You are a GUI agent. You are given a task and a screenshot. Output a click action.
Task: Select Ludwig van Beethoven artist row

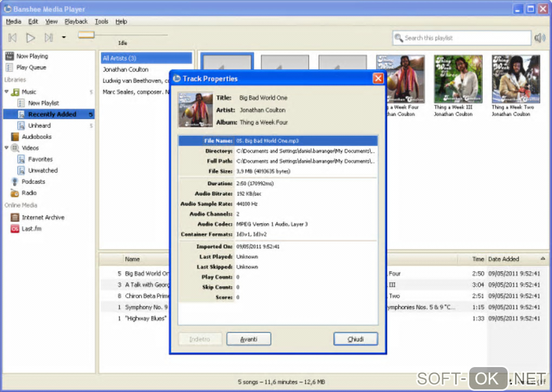pos(136,81)
